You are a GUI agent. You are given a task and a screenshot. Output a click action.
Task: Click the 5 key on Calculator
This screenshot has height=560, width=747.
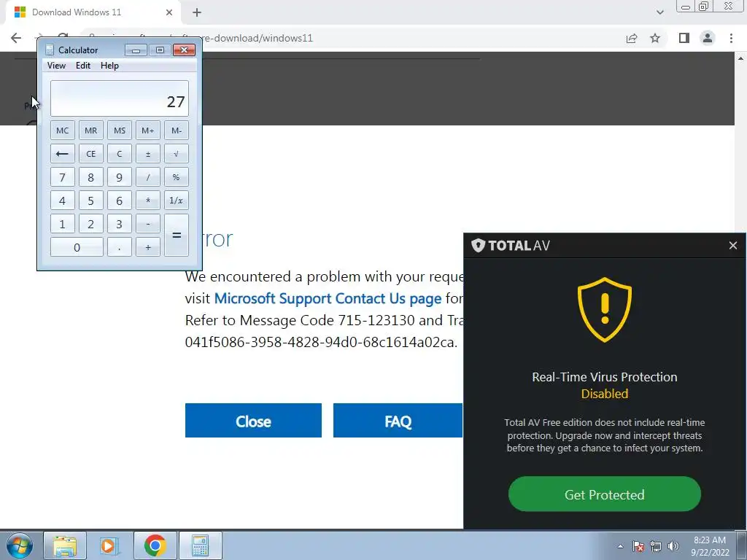(x=91, y=201)
